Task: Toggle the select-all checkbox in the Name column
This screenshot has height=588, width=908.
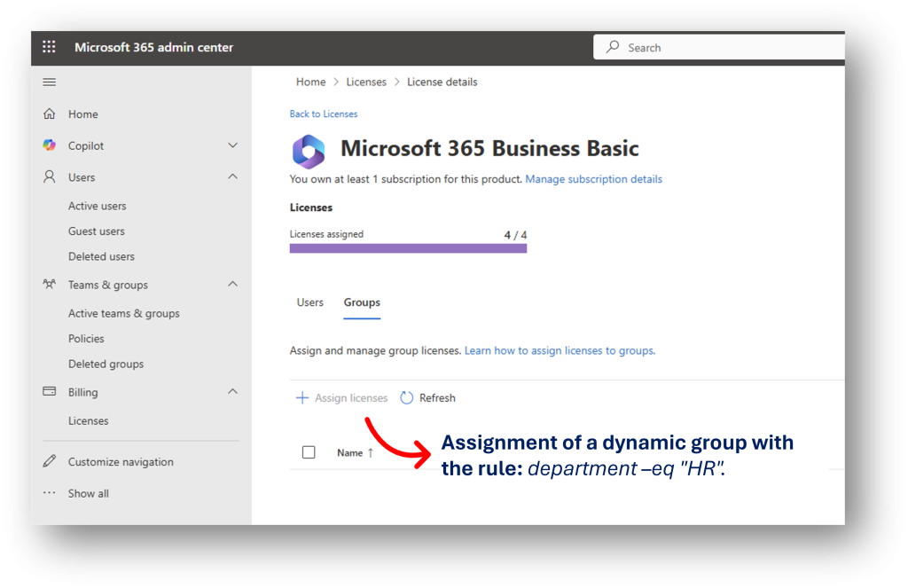Action: 308,451
